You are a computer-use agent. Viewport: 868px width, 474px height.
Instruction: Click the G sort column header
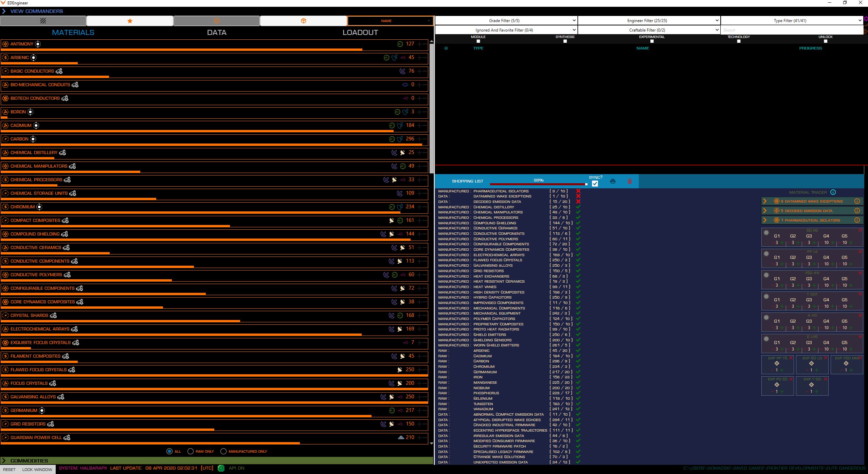pos(446,48)
